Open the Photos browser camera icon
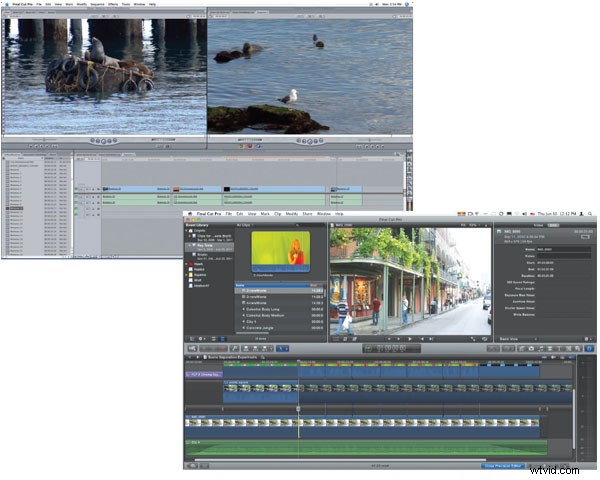This screenshot has width=600, height=480. coord(531,349)
